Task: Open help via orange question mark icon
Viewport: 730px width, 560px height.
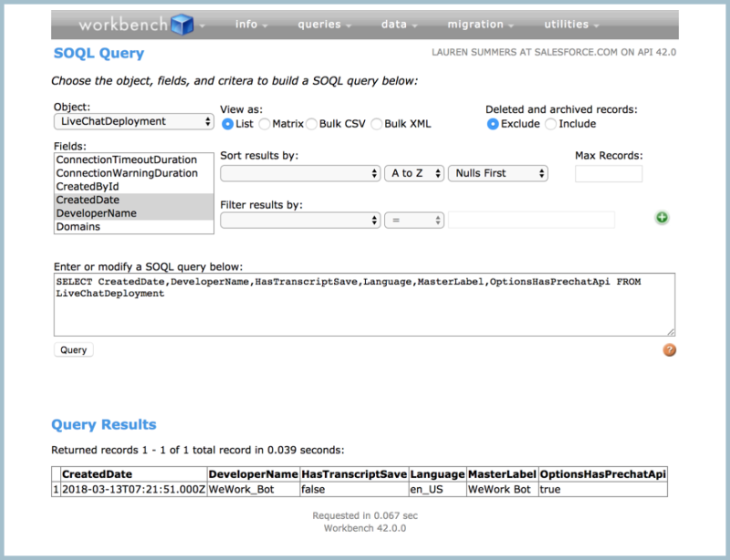Action: point(669,350)
